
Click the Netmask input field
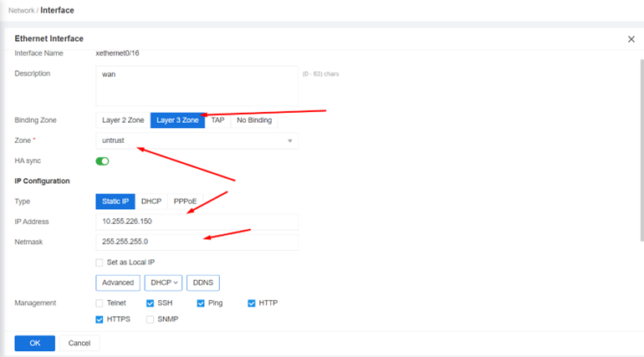(197, 242)
